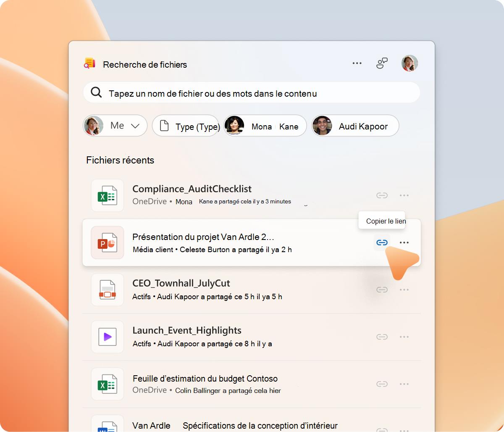Open more options for CEO_Townhall_JulyCut
The image size is (504, 432).
404,290
